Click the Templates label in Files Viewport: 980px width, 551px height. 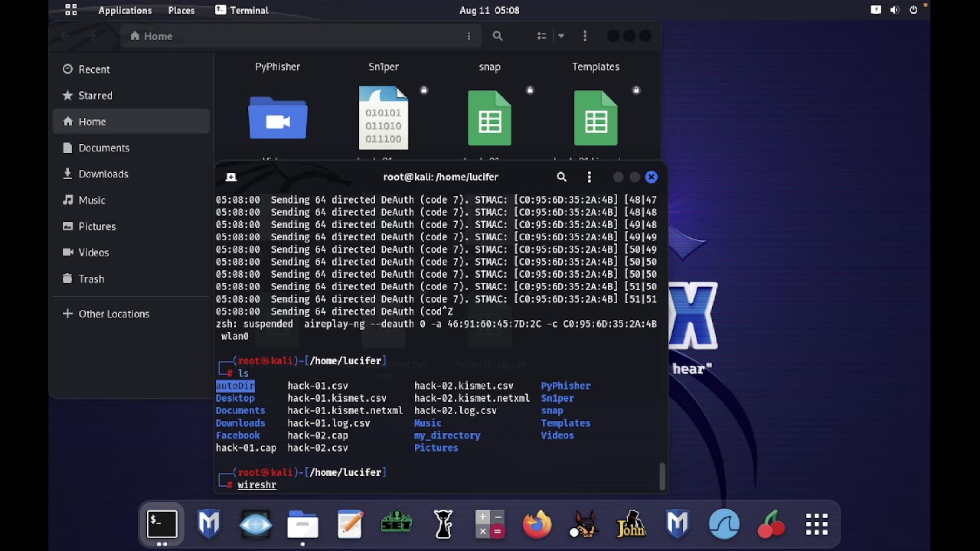point(596,67)
